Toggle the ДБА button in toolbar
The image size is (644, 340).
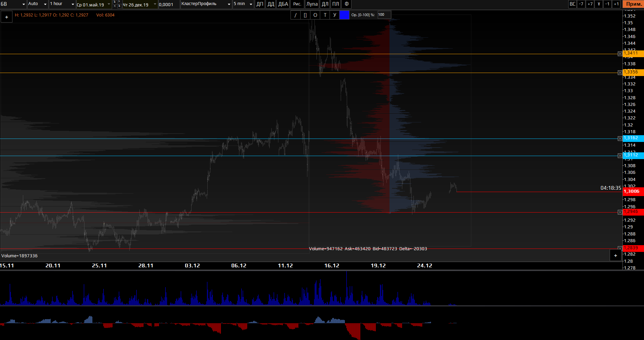[x=283, y=4]
